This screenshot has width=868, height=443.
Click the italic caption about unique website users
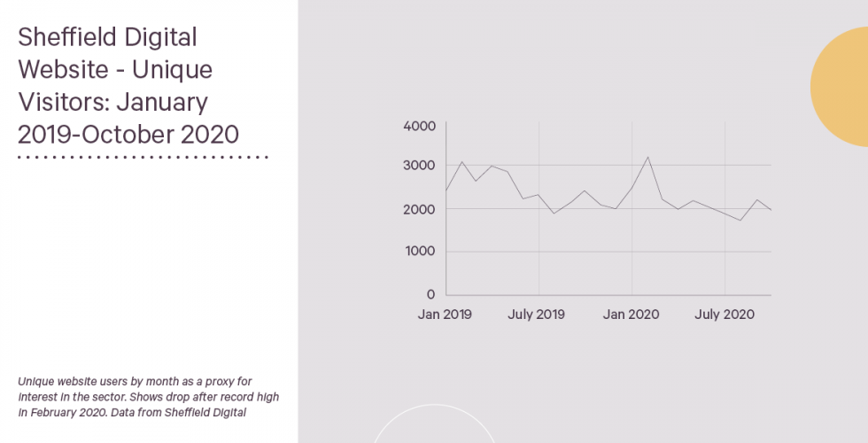click(149, 397)
